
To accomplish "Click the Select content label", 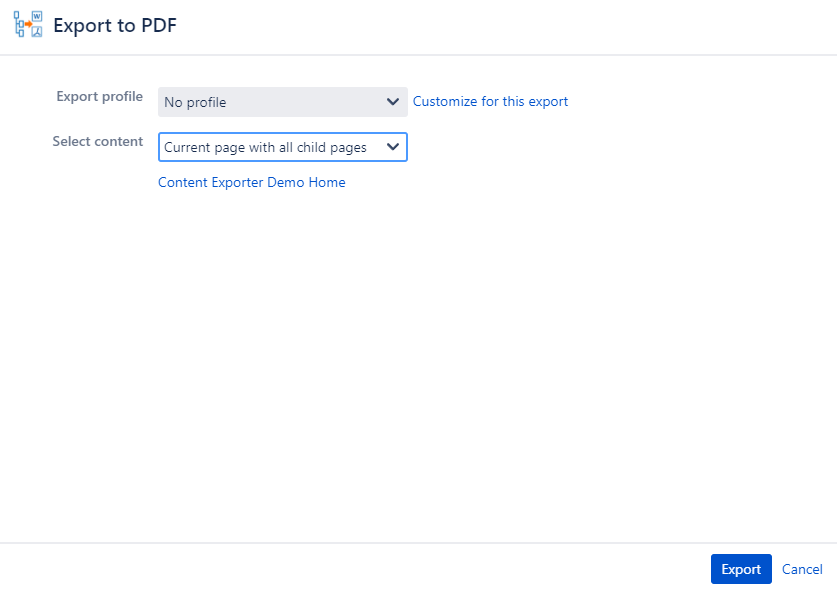I will 98,141.
